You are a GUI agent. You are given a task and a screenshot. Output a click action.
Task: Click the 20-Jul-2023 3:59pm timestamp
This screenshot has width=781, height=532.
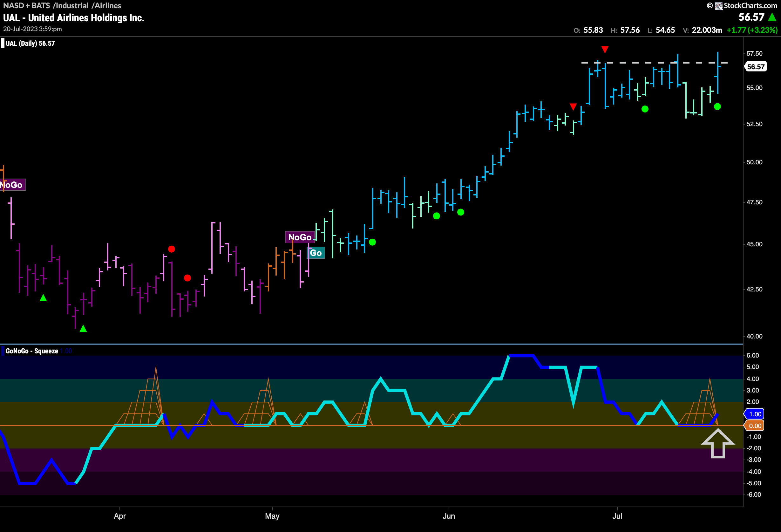pos(33,29)
